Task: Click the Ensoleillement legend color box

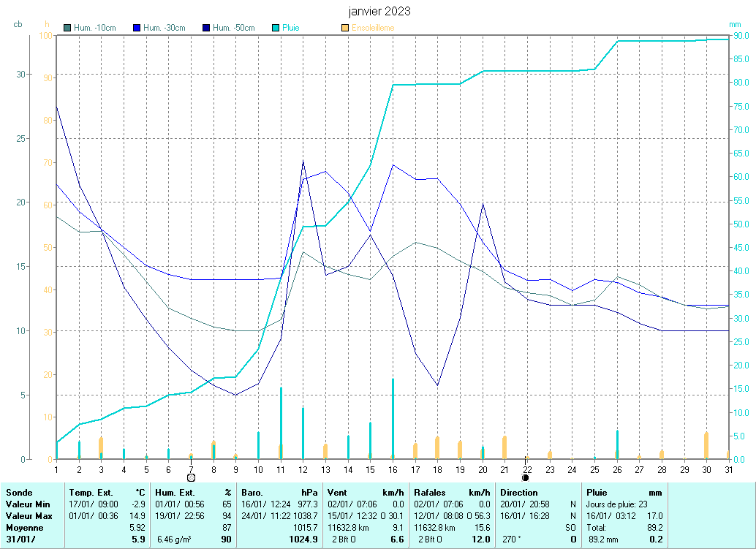Action: tap(345, 29)
